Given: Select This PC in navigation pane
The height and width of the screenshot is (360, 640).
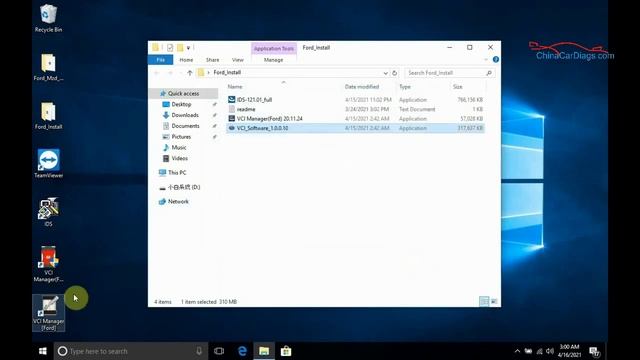Looking at the screenshot, I should point(177,173).
